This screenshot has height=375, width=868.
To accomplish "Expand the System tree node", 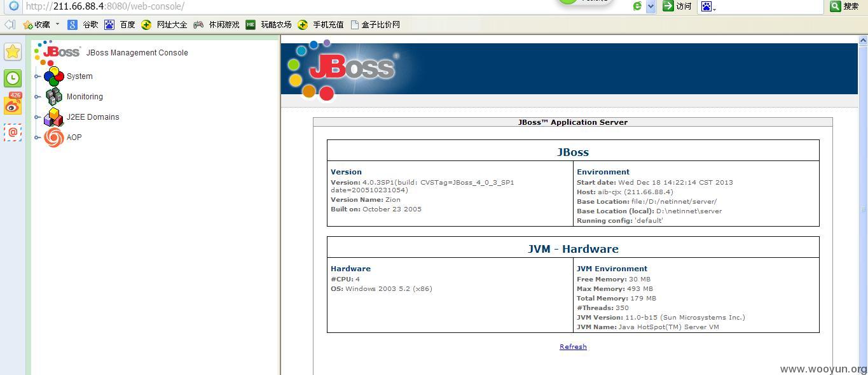I will point(38,76).
